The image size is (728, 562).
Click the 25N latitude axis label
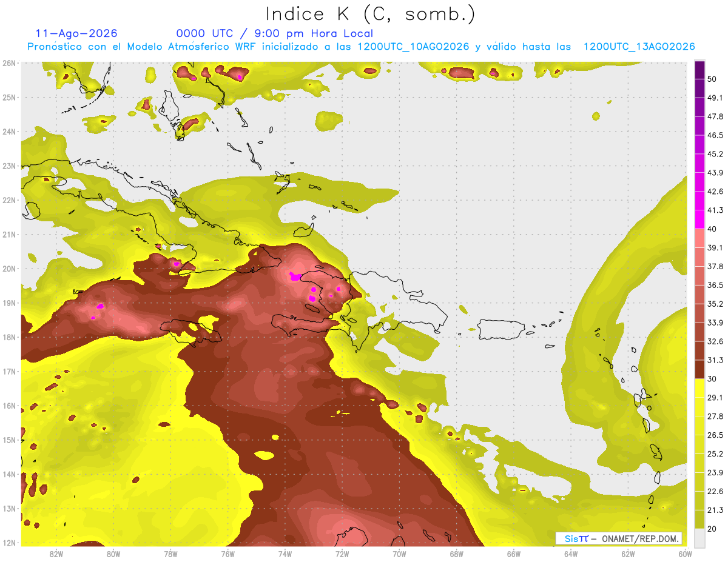(8, 97)
